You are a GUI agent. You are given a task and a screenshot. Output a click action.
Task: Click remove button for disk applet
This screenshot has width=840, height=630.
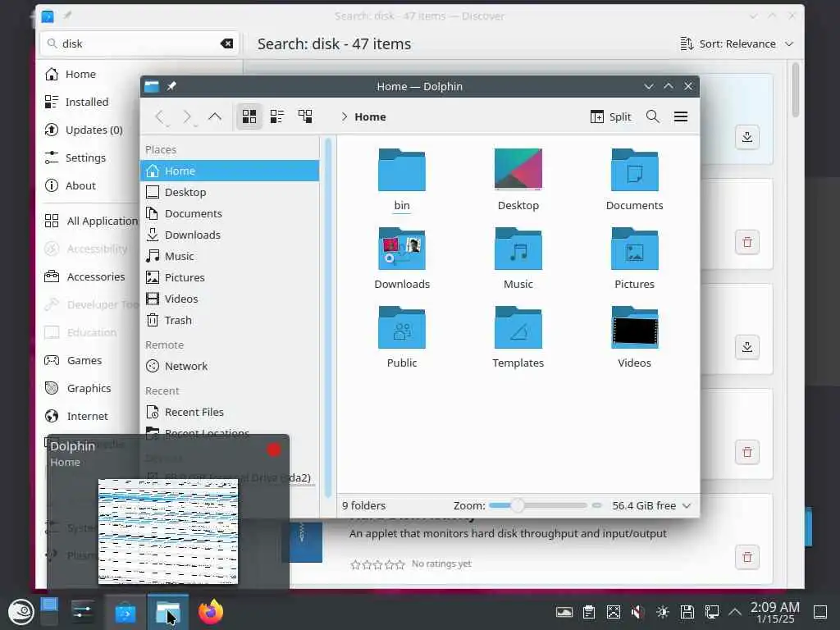[746, 557]
